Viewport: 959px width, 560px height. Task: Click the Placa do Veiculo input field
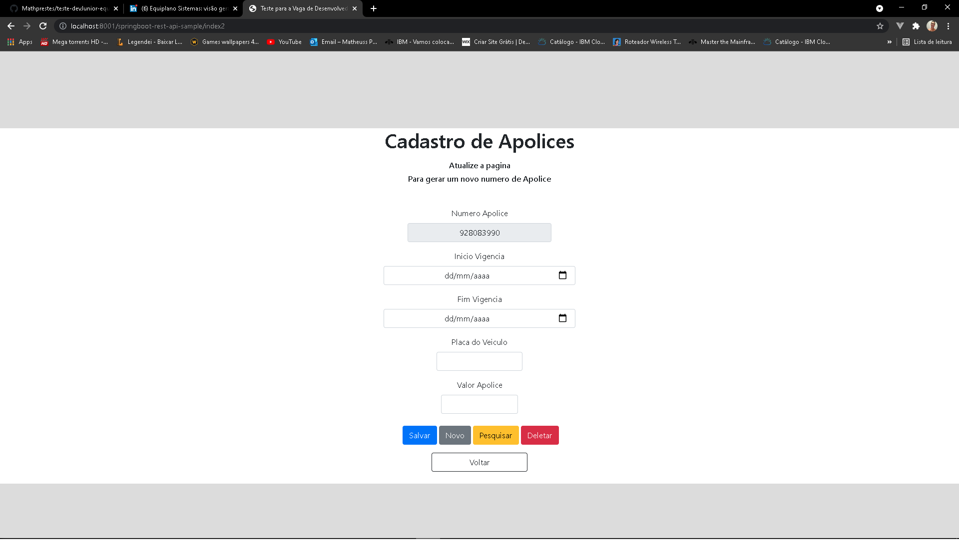479,361
